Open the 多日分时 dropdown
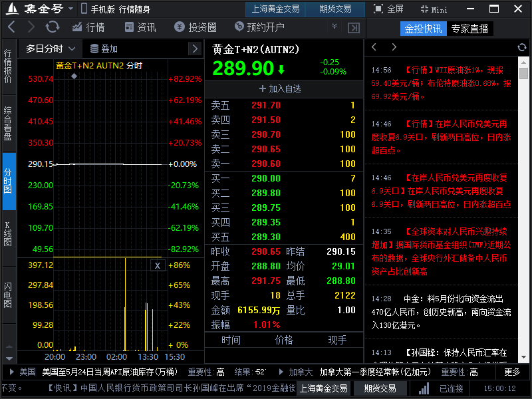 point(51,49)
